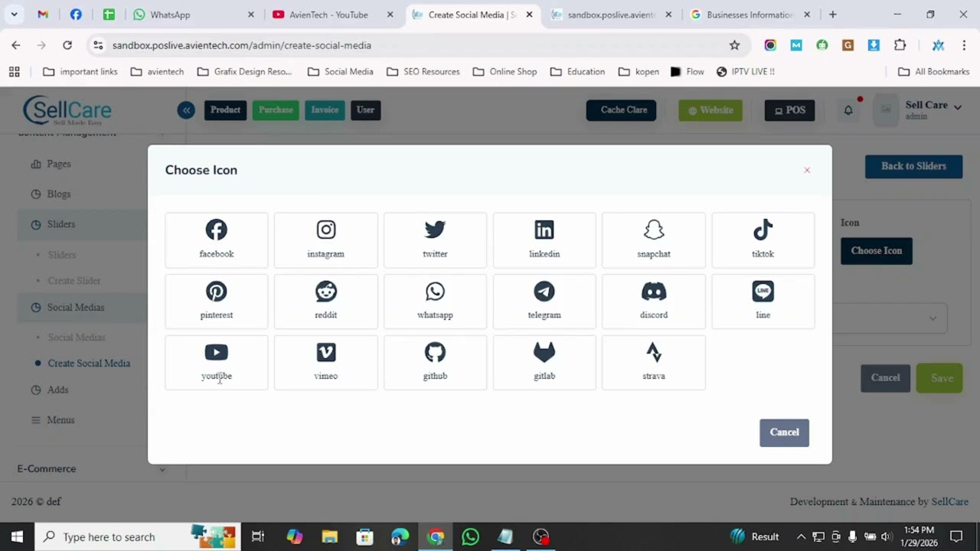
Task: Expand the E-Commerce section
Action: 92,468
